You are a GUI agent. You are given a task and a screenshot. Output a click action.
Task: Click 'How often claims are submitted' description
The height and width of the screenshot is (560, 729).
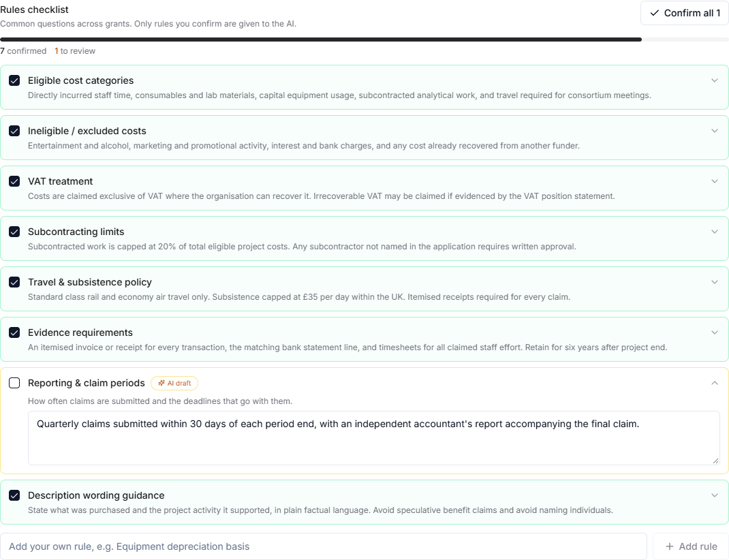point(160,401)
